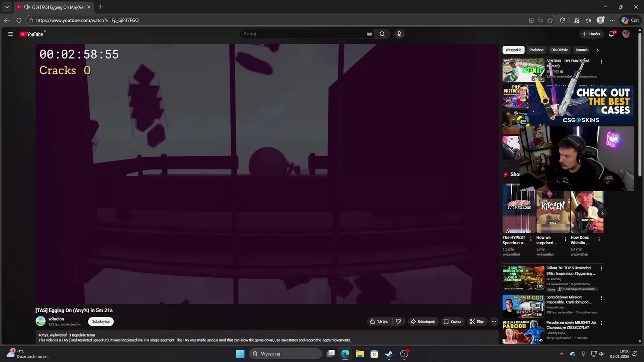
Task: Open options for the Fallout 76 video
Action: click(x=601, y=269)
